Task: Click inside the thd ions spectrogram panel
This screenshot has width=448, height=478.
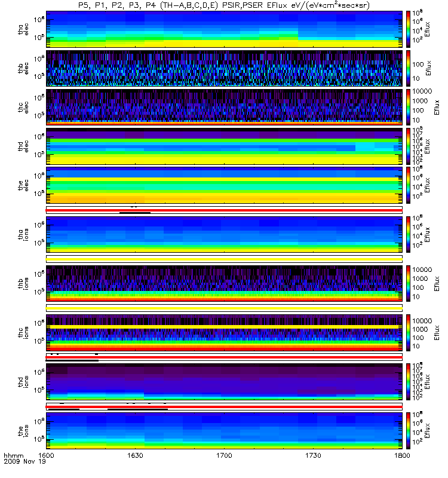Action: click(x=224, y=382)
